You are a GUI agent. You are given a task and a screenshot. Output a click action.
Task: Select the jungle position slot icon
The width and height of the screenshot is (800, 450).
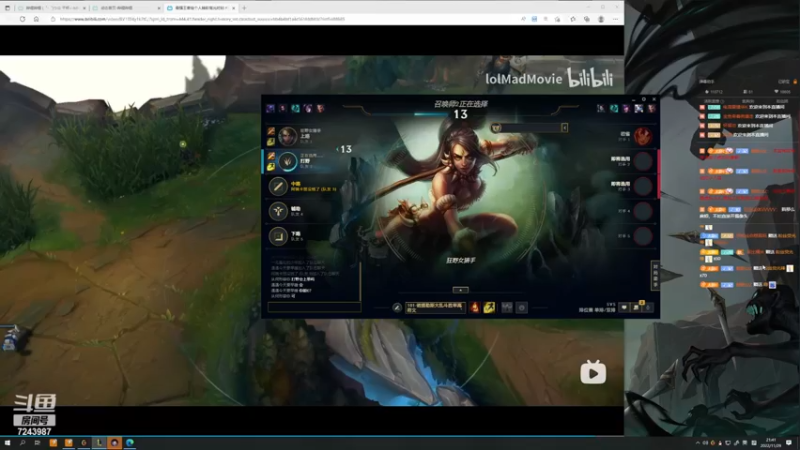pos(288,161)
